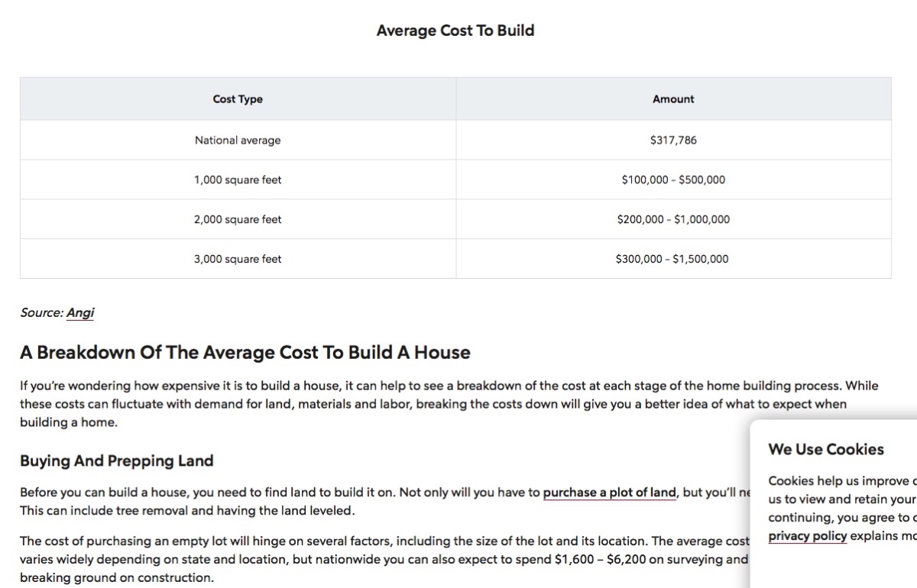Open the Angi source link
The height and width of the screenshot is (588, 917).
click(80, 312)
